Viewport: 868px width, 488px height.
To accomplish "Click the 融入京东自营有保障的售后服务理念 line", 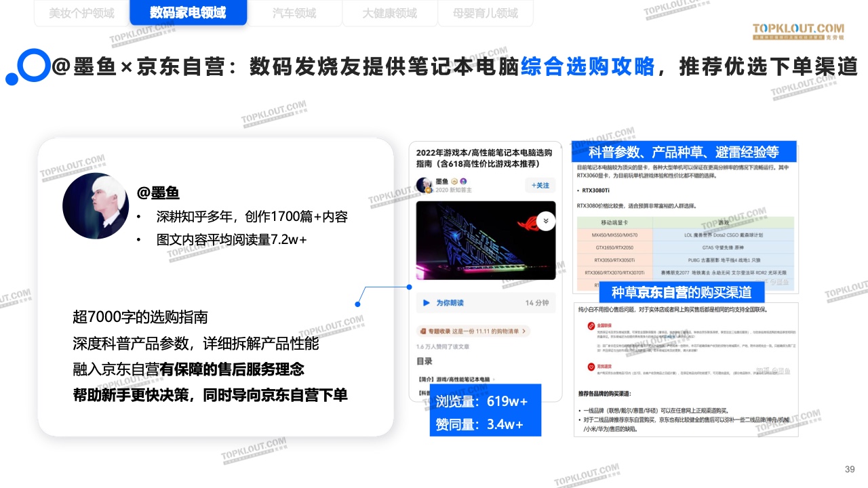I will pyautogui.click(x=189, y=369).
